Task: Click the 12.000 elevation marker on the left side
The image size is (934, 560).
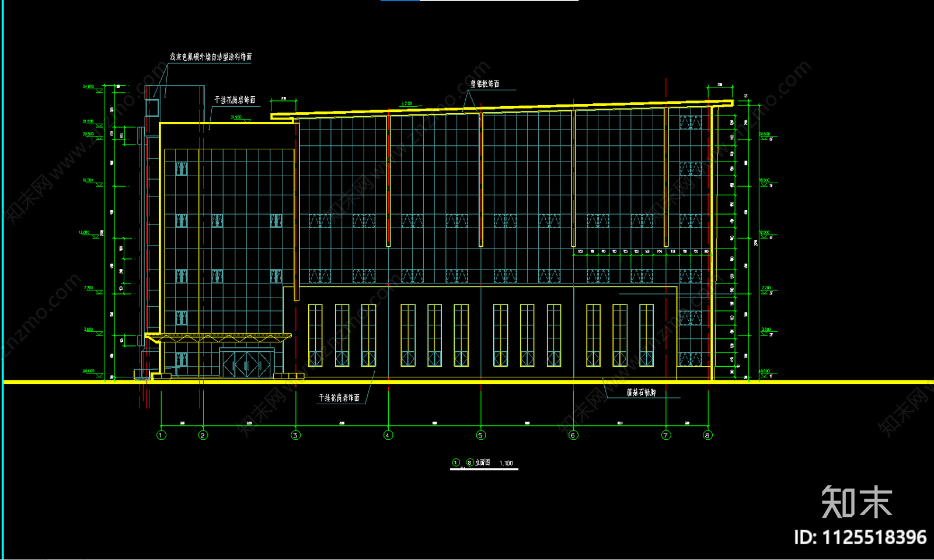Action: pyautogui.click(x=90, y=234)
